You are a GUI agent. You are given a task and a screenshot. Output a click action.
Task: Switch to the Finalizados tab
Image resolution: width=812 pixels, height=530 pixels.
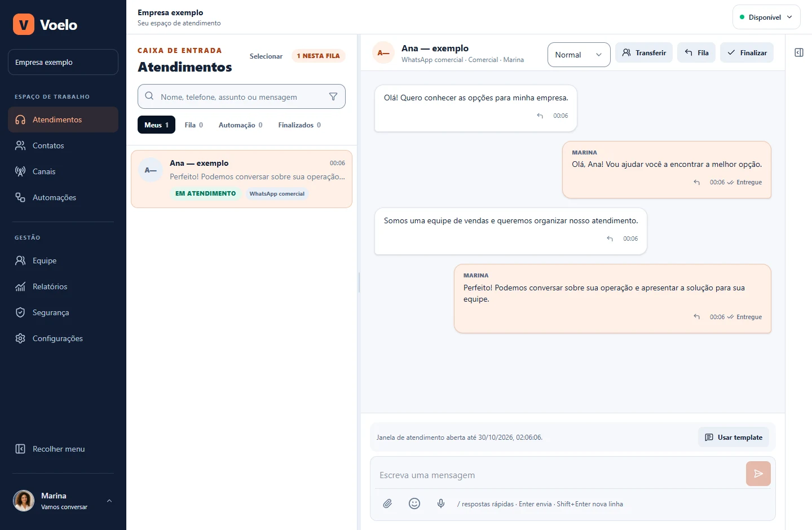[299, 125]
